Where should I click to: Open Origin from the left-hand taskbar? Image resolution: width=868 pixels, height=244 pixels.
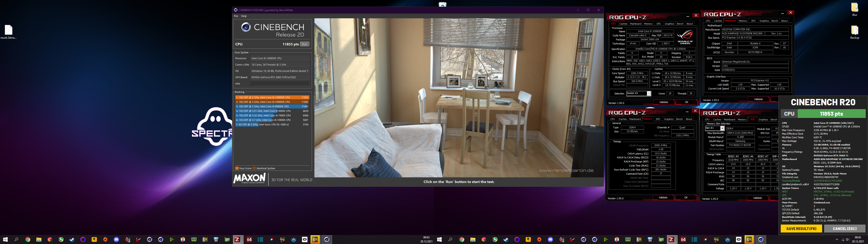tap(106, 240)
